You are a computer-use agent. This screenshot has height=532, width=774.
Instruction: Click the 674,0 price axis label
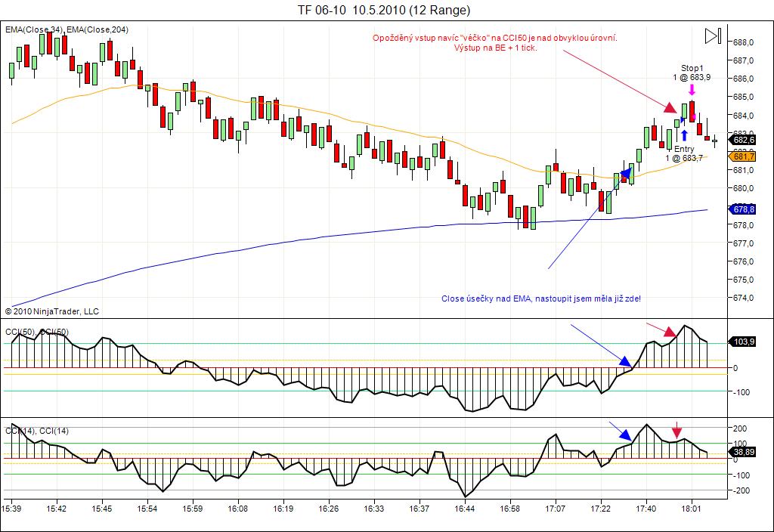[744, 298]
